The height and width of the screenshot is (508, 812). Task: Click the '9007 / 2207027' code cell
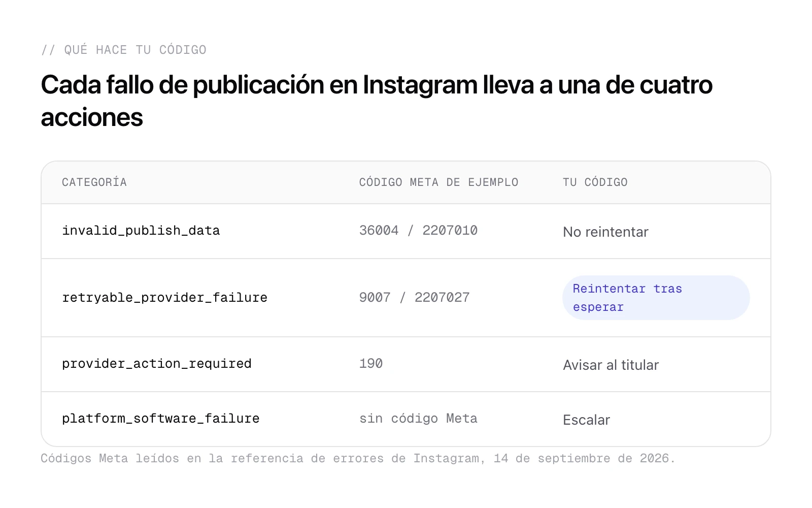tap(414, 298)
